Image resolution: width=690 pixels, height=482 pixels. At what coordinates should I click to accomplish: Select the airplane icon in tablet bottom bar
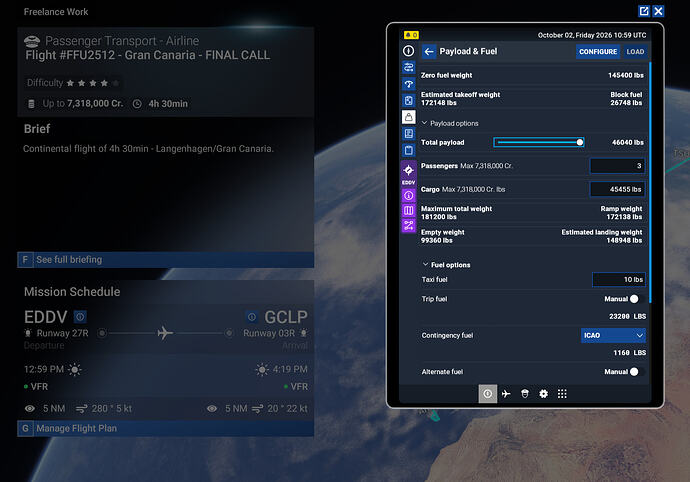click(x=506, y=394)
